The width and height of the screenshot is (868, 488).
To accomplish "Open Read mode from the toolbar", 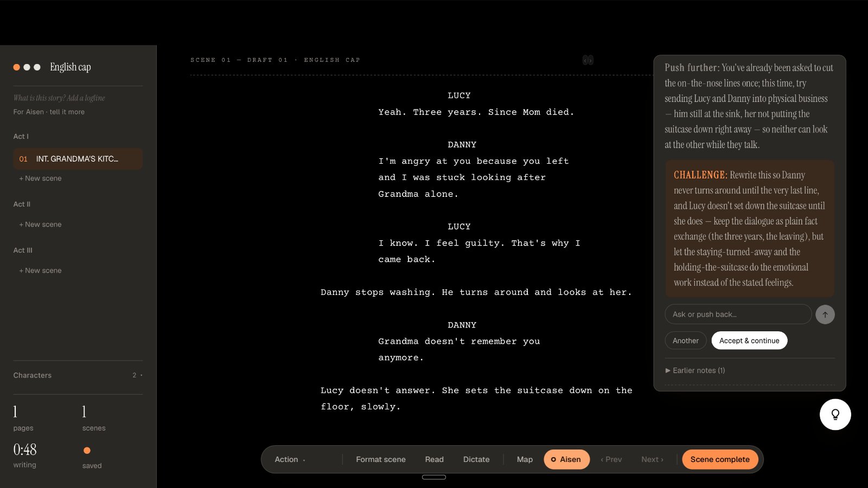I will pyautogui.click(x=434, y=459).
